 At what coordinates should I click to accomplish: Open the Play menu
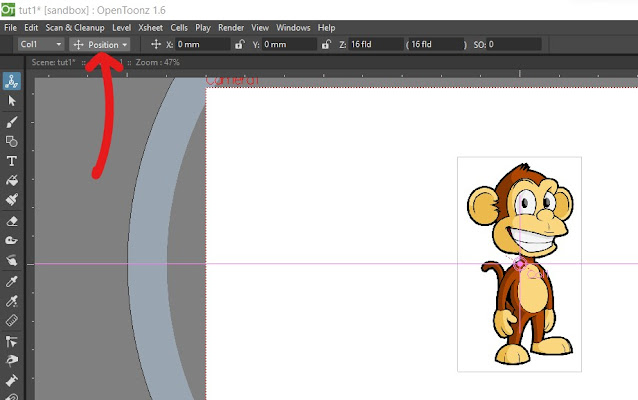click(x=203, y=28)
